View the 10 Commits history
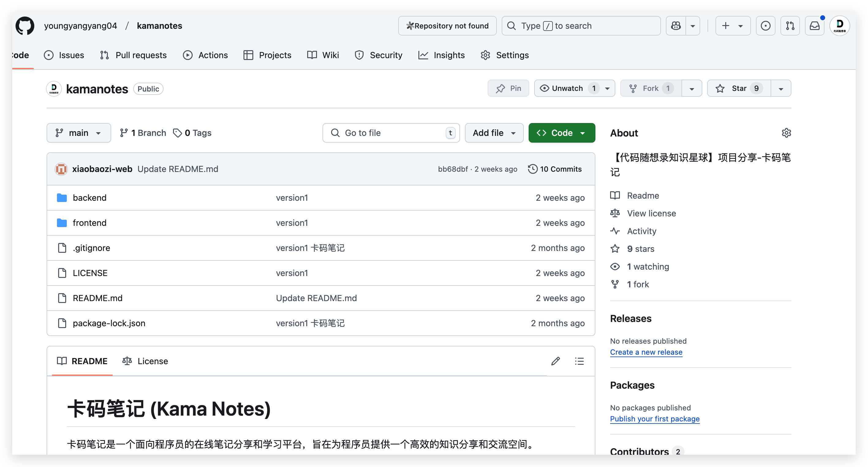The width and height of the screenshot is (868, 467). (555, 169)
